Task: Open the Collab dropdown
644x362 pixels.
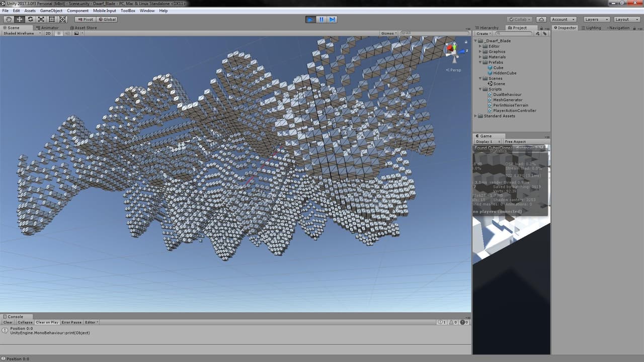Action: pos(520,19)
